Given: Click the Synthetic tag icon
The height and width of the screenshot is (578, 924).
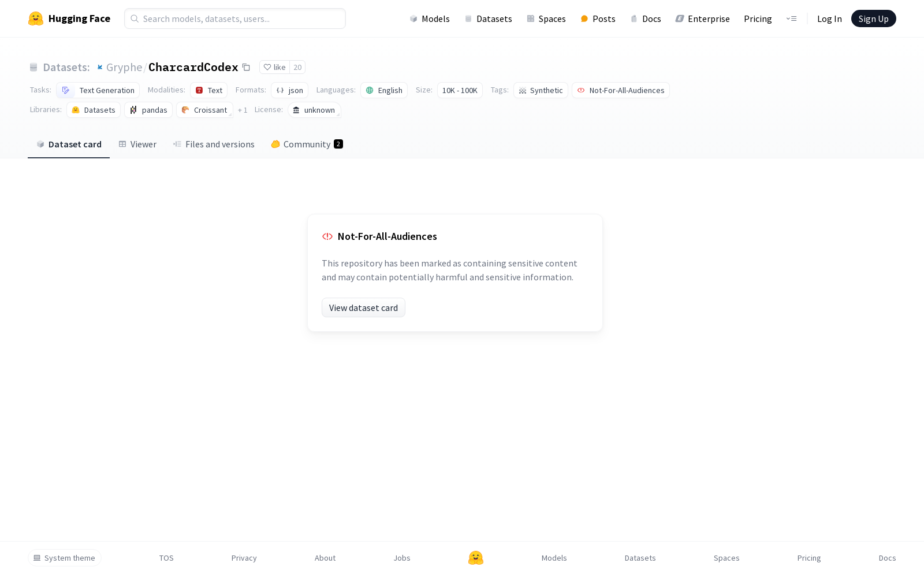Looking at the screenshot, I should [523, 91].
